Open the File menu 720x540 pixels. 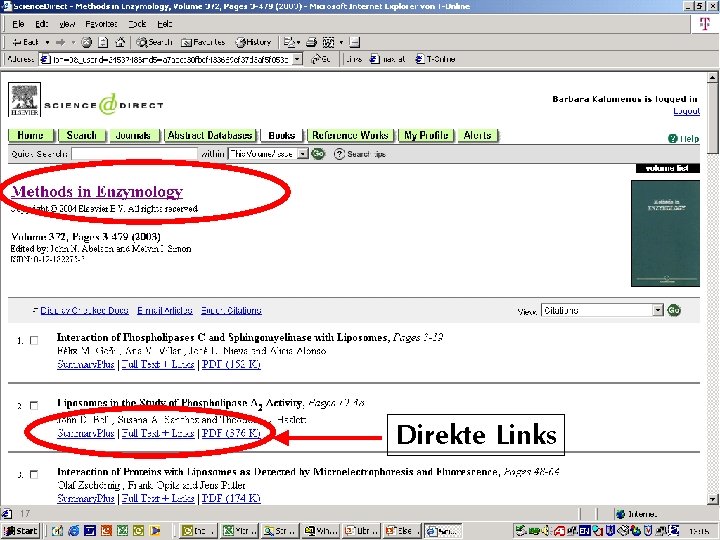click(18, 24)
